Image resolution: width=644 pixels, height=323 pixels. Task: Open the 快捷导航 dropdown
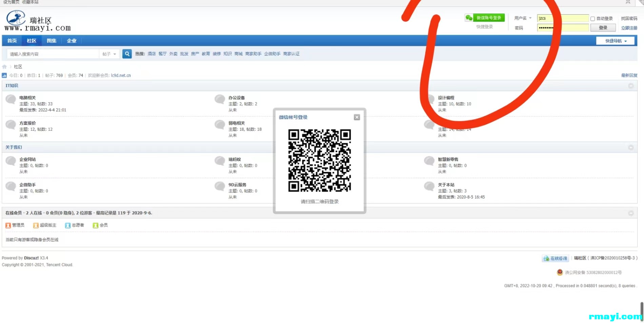coord(615,41)
